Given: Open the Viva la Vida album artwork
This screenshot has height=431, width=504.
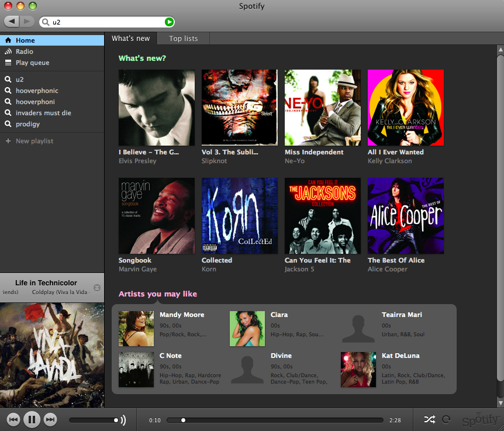Looking at the screenshot, I should pyautogui.click(x=52, y=355).
